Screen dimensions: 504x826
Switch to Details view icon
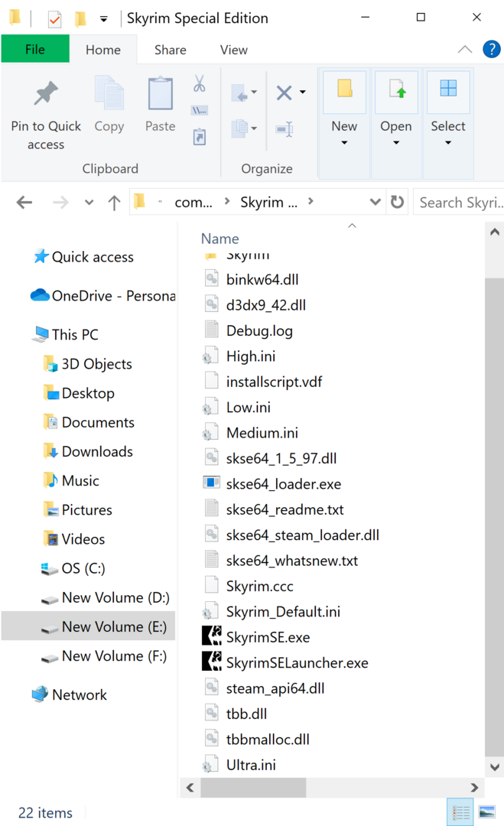point(461,811)
